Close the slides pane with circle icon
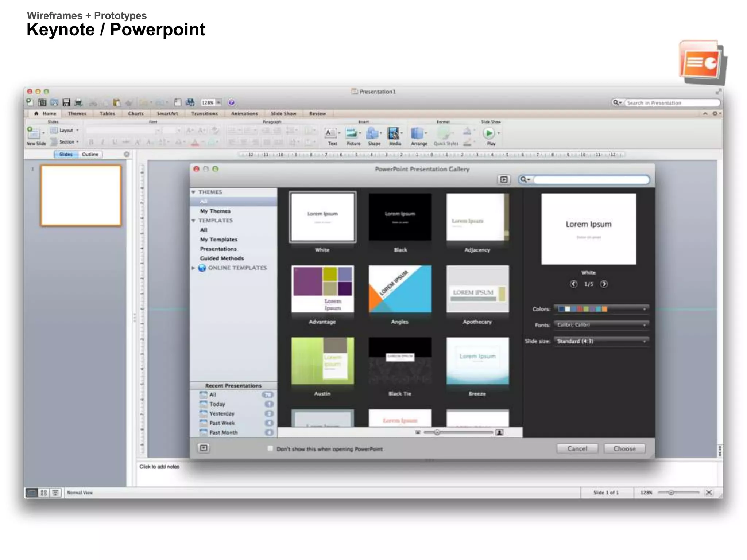747x560 pixels. [127, 154]
